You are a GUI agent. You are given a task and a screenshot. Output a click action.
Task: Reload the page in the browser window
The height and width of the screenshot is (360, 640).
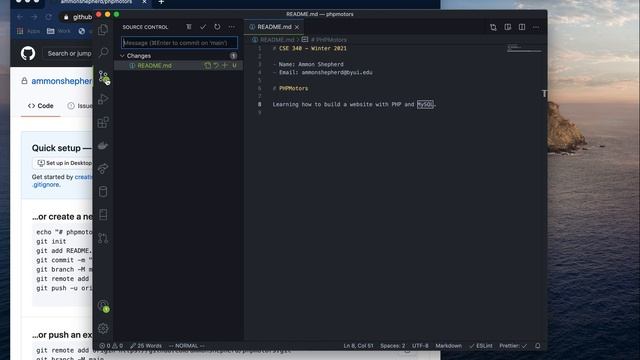49,17
